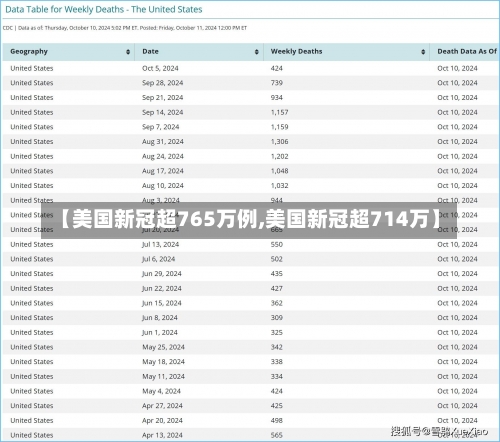The image size is (500, 442).
Task: Select the Aug 24, 2024 date cell
Action: (163, 156)
